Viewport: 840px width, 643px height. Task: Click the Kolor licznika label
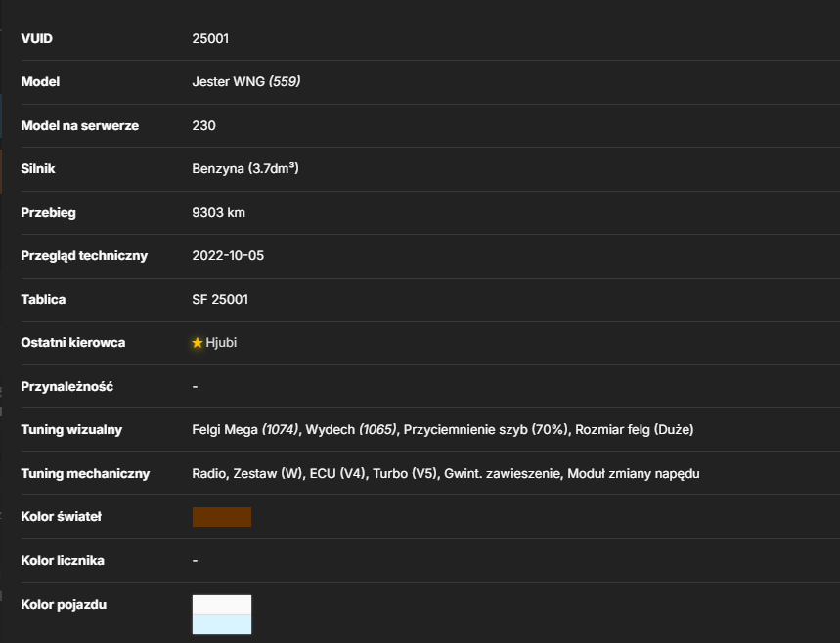coord(63,561)
